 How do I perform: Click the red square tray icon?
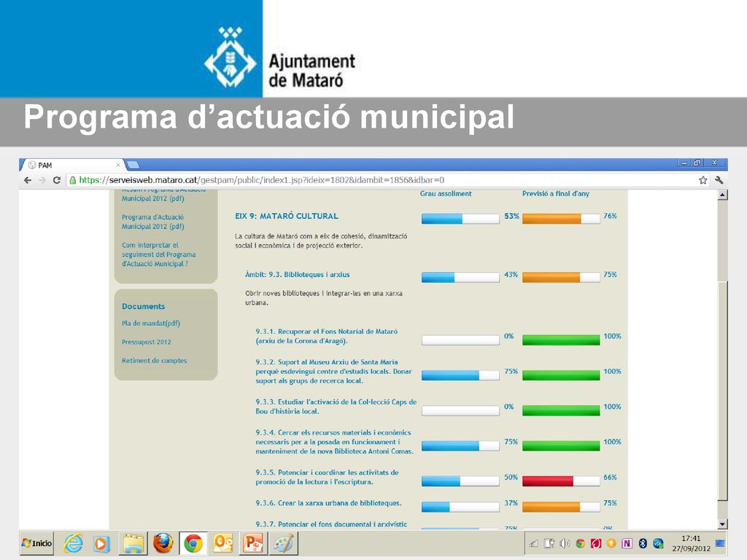click(x=596, y=543)
